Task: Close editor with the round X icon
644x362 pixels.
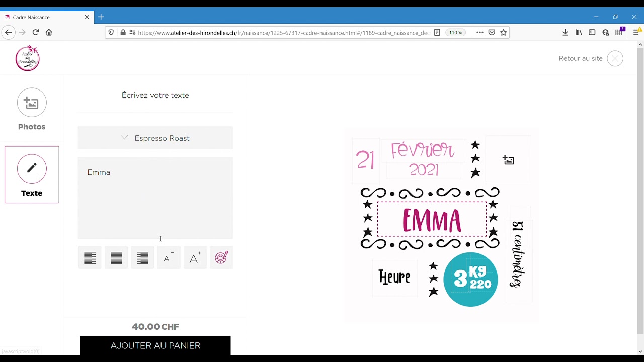Action: (615, 58)
